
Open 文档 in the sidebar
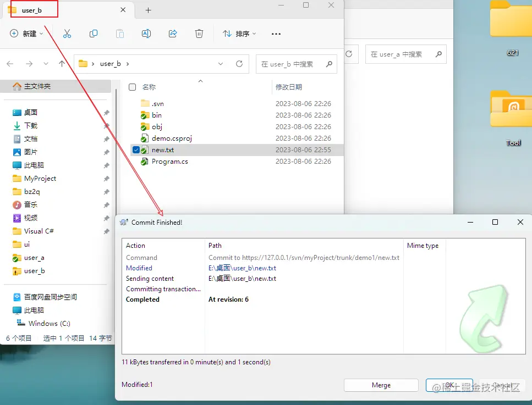tap(31, 138)
